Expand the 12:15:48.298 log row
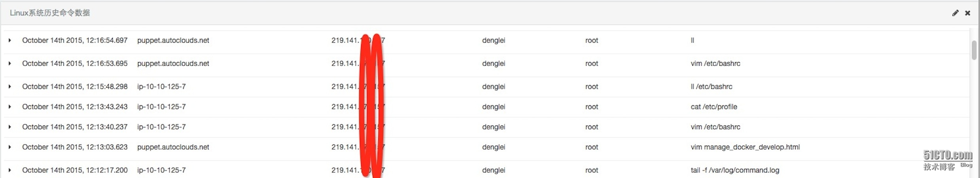Image resolution: width=980 pixels, height=178 pixels. pyautogui.click(x=9, y=87)
